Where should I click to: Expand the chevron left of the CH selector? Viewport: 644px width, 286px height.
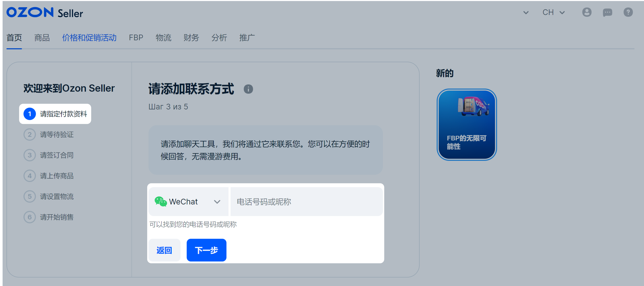point(526,12)
